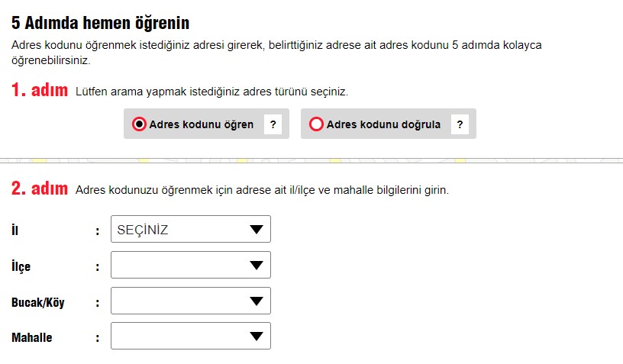Open help icon beside "Adres kodunu öğren"
The height and width of the screenshot is (364, 623).
pyautogui.click(x=273, y=124)
